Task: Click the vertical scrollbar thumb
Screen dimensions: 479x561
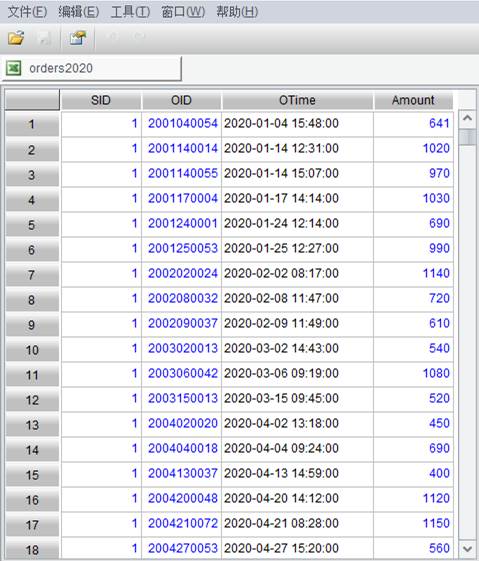Action: [467, 137]
